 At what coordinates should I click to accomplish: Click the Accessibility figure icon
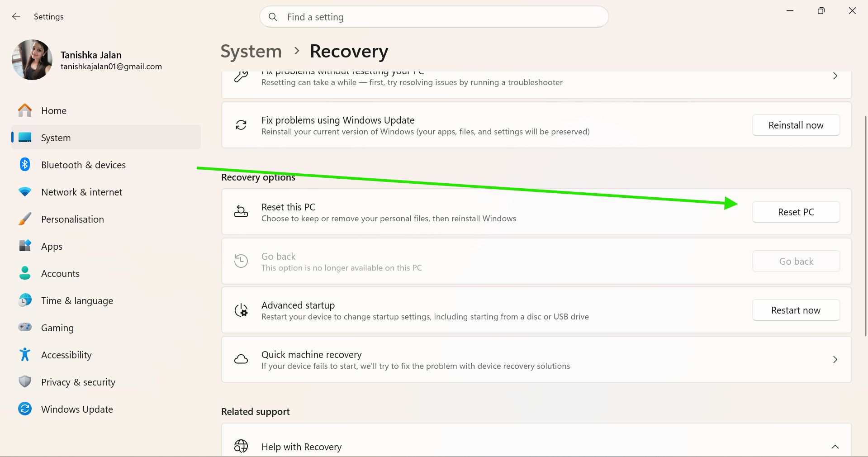point(25,354)
